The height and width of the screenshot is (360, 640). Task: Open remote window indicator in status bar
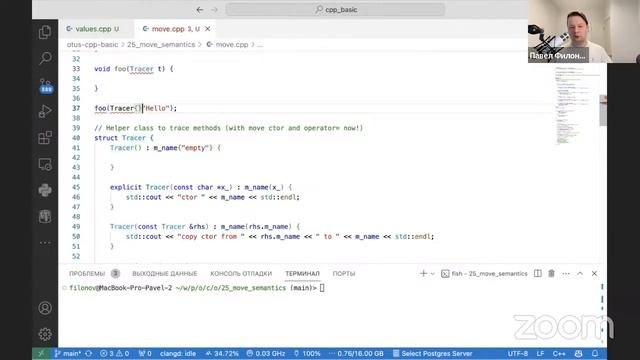tap(41, 353)
